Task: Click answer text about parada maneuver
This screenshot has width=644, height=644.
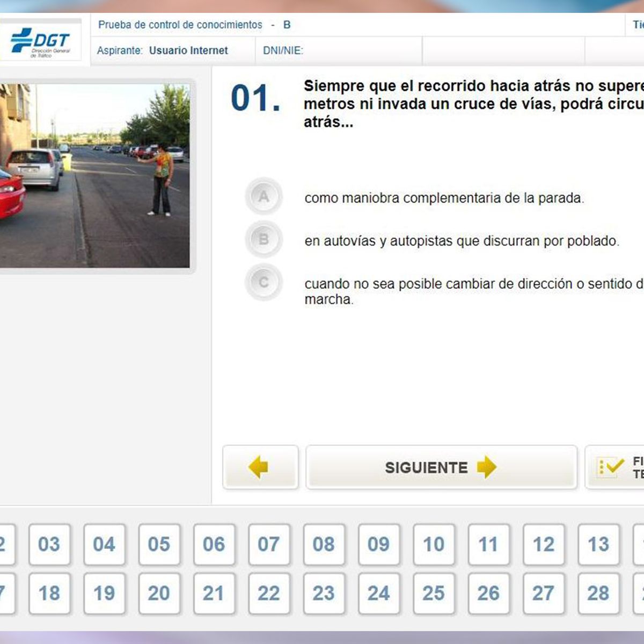Action: [444, 198]
